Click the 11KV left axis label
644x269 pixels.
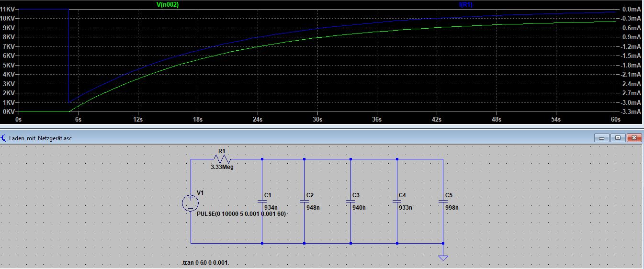coord(8,9)
